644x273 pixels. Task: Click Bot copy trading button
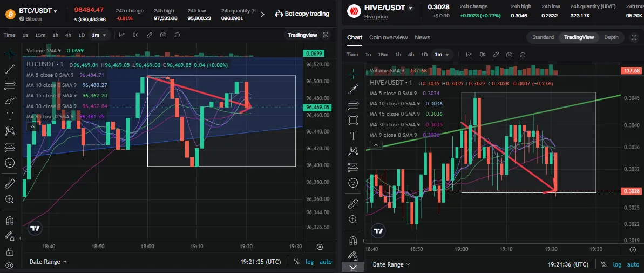pos(302,14)
